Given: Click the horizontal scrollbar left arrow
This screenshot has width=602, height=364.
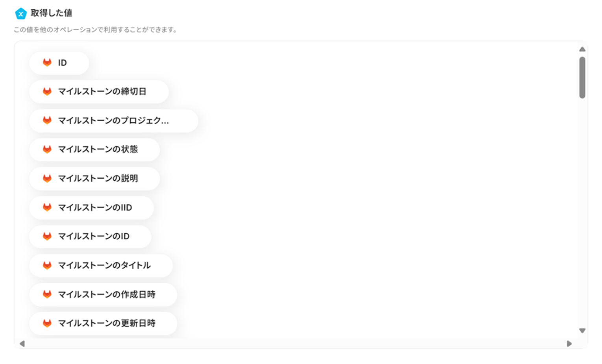Looking at the screenshot, I should click(x=22, y=344).
